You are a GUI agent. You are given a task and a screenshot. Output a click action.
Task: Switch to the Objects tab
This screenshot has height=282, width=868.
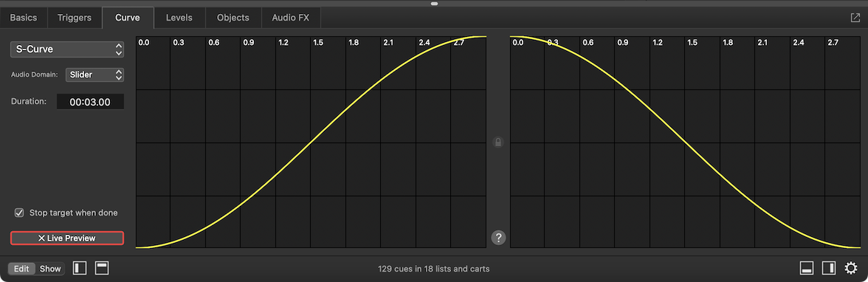click(x=233, y=18)
